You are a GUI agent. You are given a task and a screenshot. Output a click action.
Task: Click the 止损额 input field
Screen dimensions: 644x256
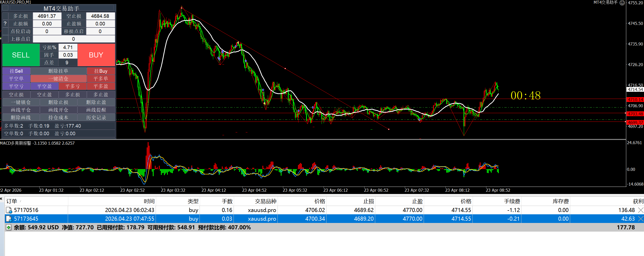(x=47, y=24)
